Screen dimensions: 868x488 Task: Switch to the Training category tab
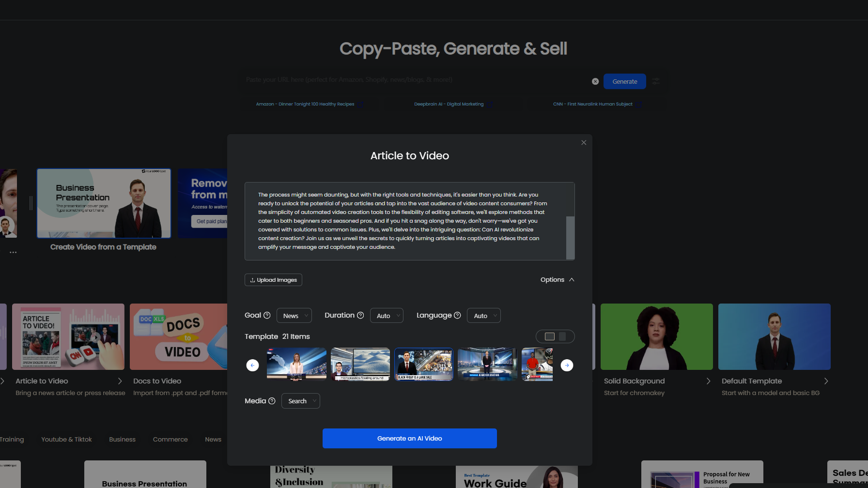pyautogui.click(x=12, y=440)
